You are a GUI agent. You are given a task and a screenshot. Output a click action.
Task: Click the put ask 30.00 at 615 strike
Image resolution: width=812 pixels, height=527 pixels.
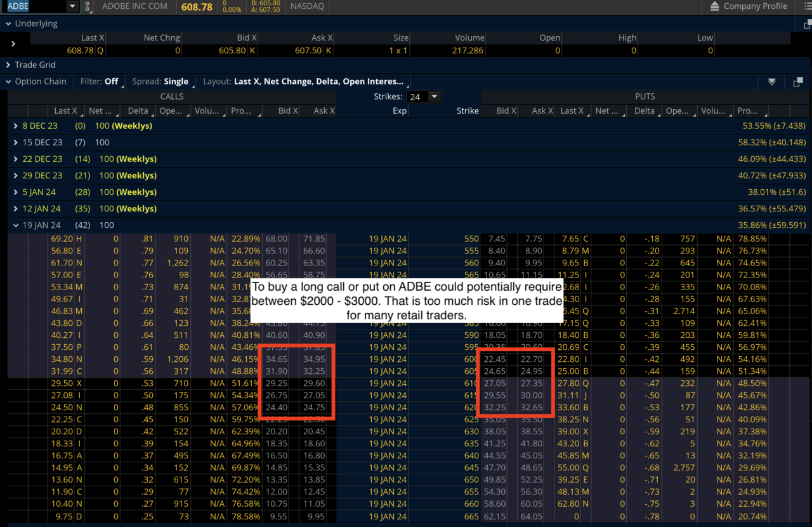coord(530,396)
